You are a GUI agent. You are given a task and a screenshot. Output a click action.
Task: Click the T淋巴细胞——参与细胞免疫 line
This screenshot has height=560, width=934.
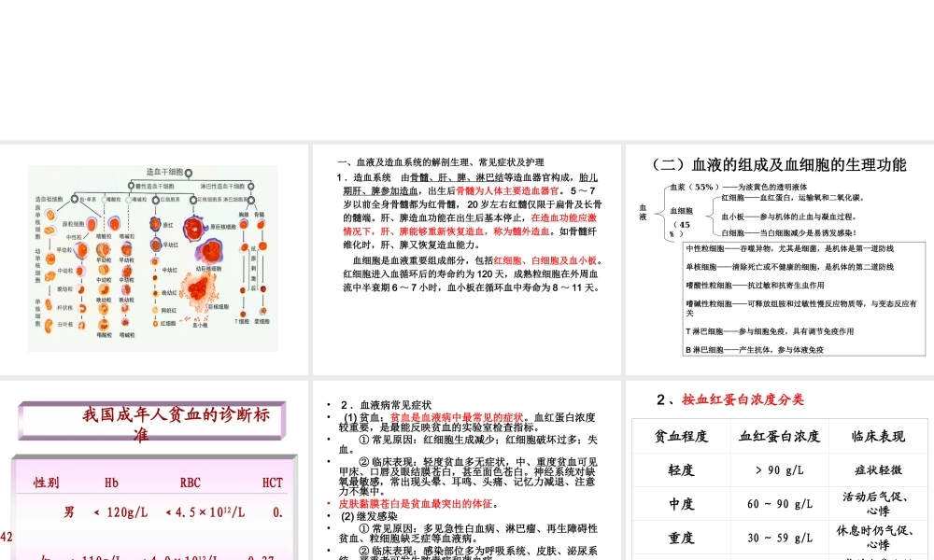point(770,331)
